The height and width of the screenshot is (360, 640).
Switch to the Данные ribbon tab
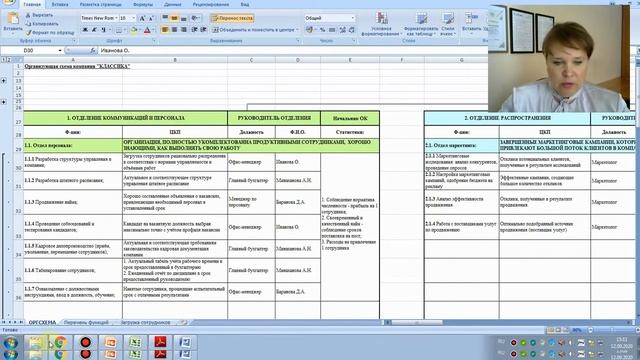click(x=173, y=4)
